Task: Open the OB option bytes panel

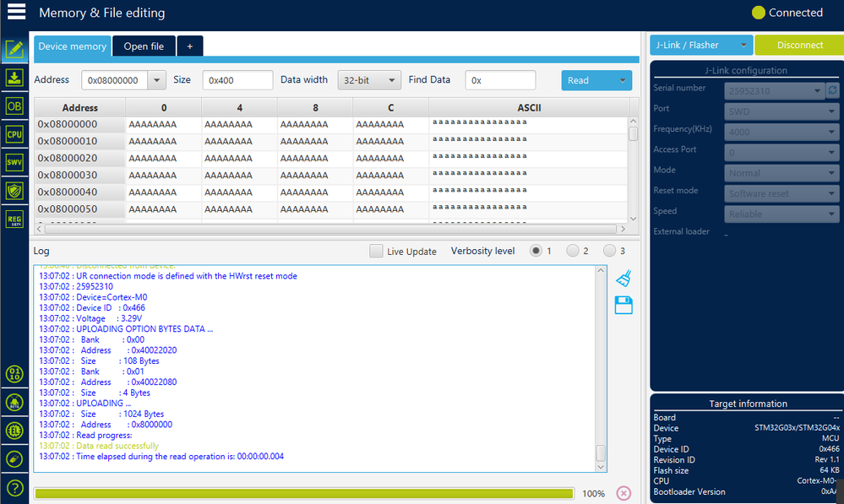Action: (x=14, y=106)
